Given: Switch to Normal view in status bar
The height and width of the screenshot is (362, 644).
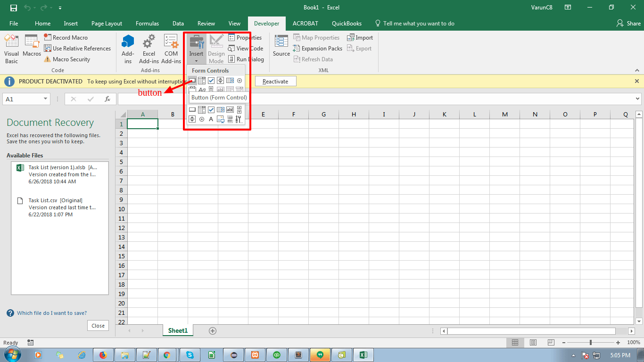Looking at the screenshot, I should coord(515,343).
